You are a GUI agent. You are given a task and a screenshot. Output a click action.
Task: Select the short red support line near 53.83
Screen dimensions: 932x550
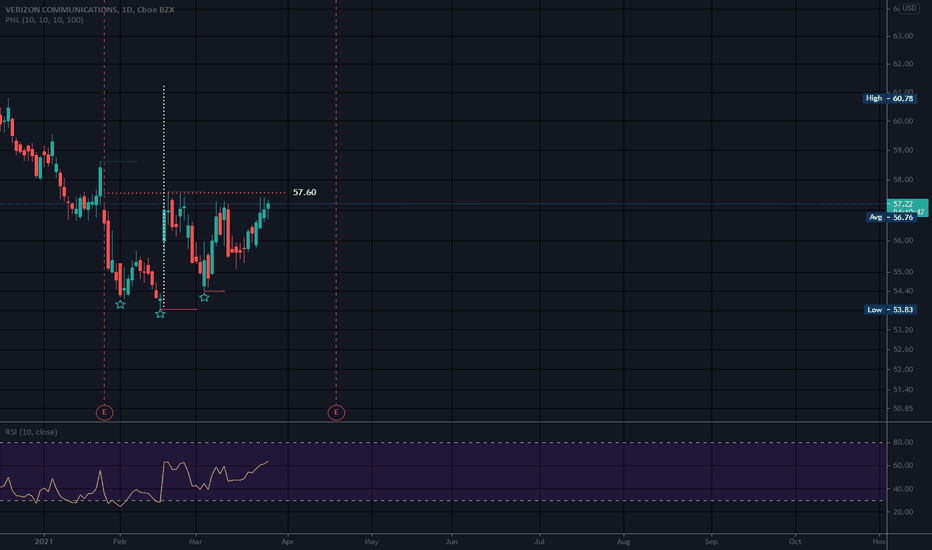coord(179,310)
